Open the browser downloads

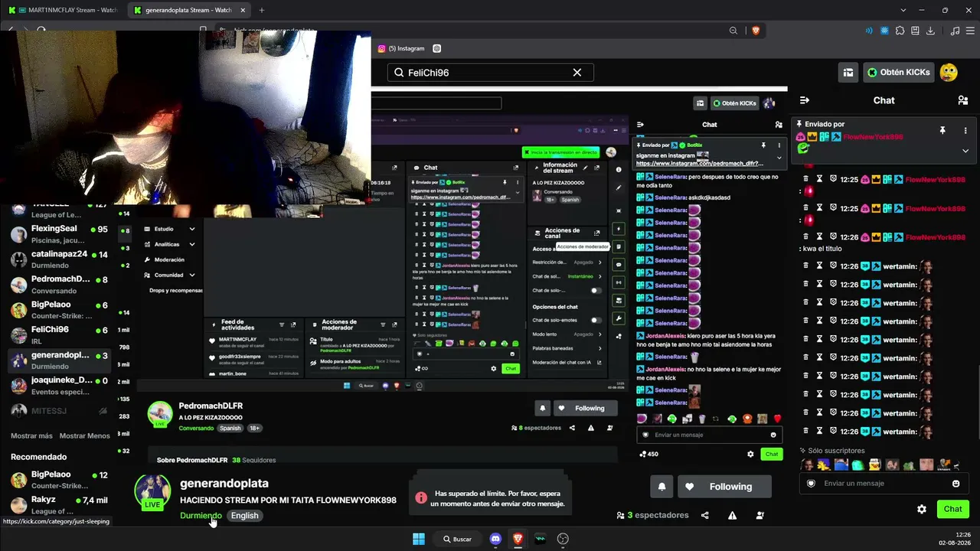(x=931, y=31)
